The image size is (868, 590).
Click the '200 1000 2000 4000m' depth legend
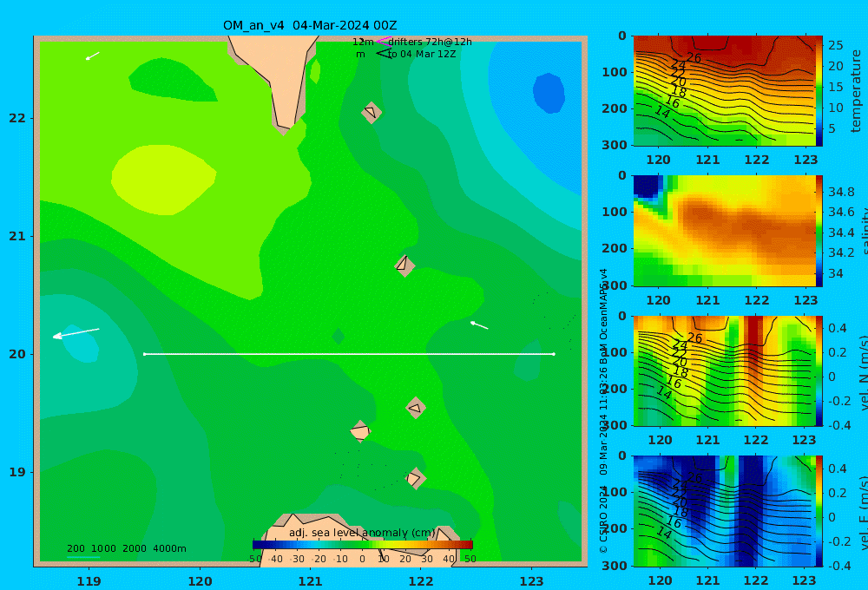pos(127,548)
